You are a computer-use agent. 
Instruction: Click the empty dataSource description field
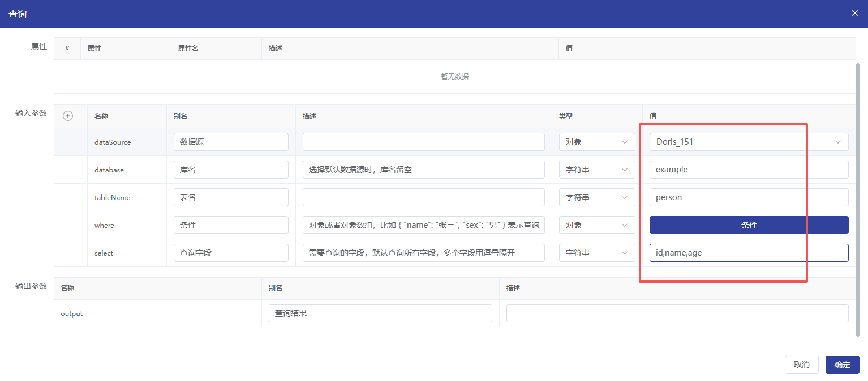(423, 142)
